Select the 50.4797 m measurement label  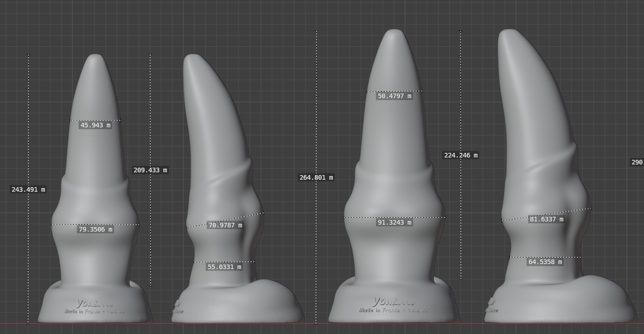395,96
